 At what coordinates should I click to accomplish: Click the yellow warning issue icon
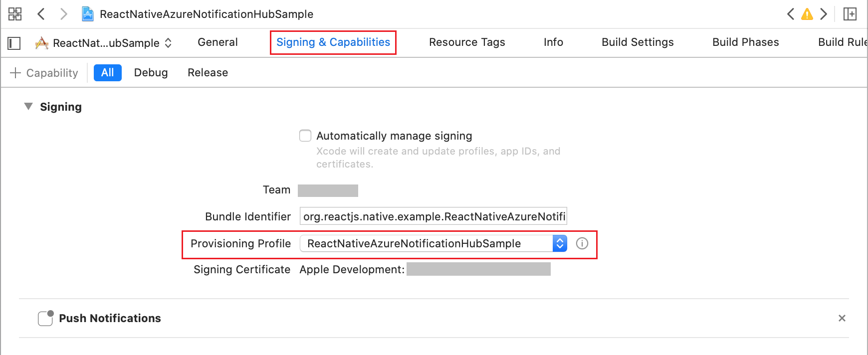807,14
